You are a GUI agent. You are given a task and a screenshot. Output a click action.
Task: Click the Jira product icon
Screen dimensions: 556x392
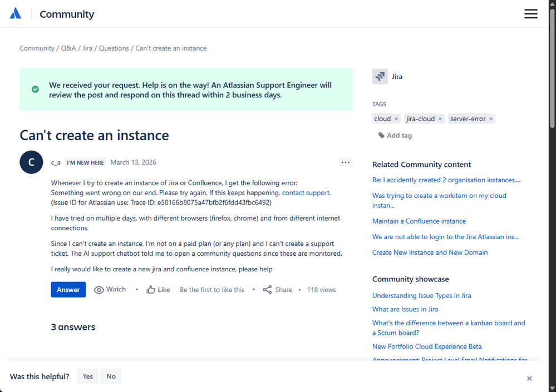[380, 77]
